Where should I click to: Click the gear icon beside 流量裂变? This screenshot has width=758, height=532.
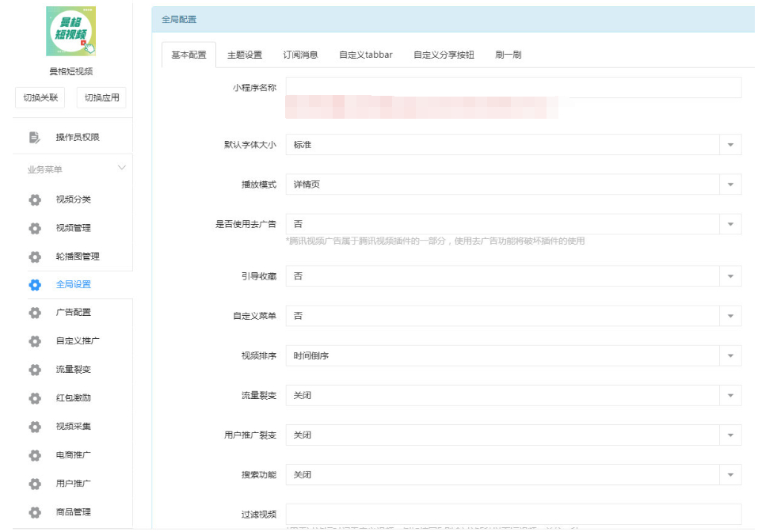coord(35,370)
